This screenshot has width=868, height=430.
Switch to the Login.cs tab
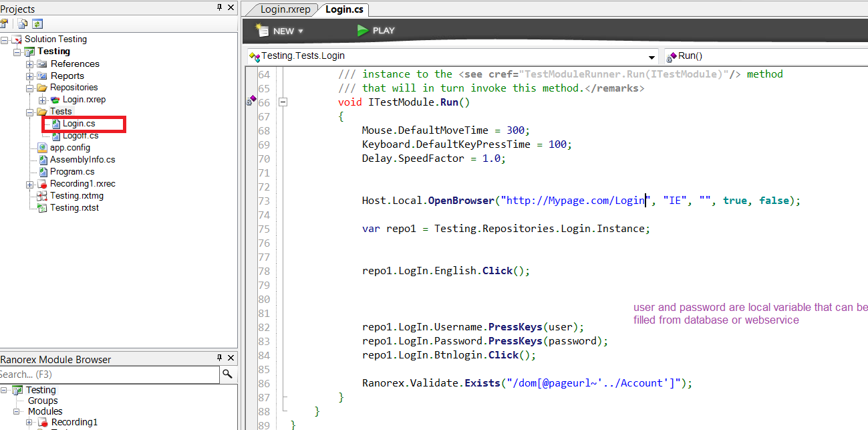click(343, 9)
